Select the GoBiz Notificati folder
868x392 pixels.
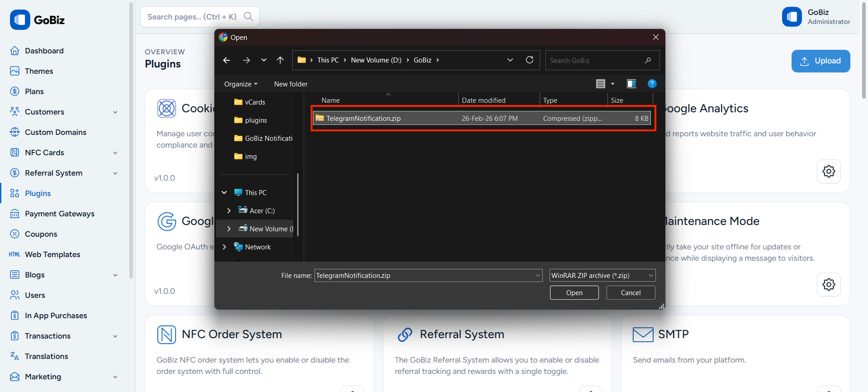click(x=263, y=139)
